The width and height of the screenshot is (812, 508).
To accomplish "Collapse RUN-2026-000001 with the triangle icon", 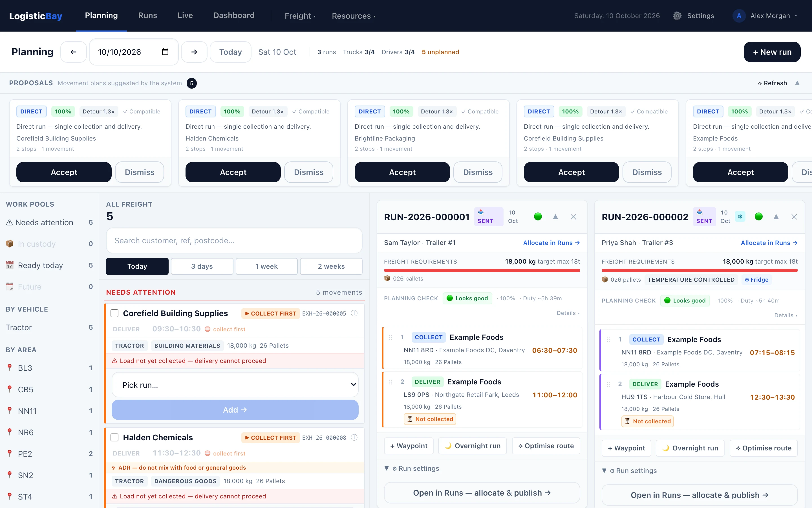I will (555, 217).
